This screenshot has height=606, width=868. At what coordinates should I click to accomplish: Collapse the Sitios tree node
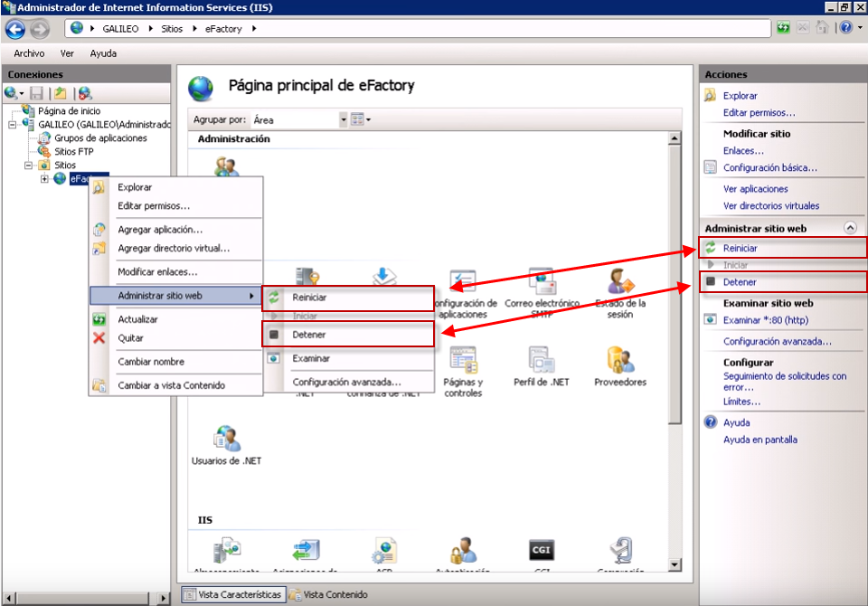point(29,166)
